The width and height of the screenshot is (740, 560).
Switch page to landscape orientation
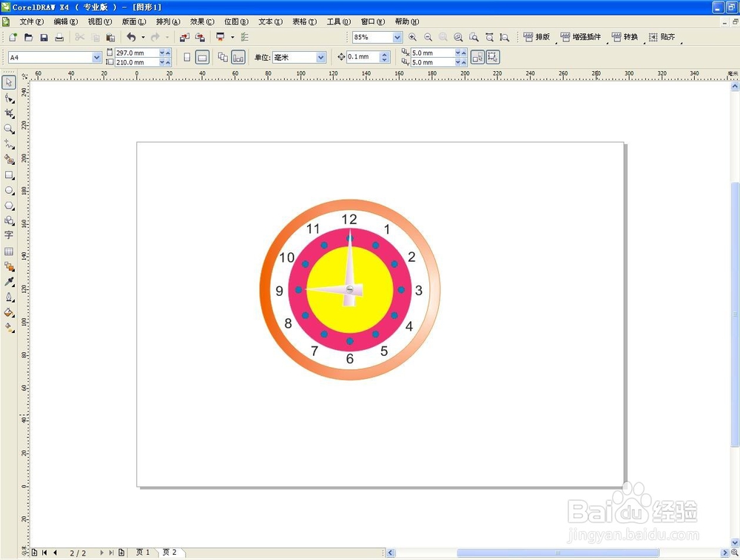(x=201, y=56)
